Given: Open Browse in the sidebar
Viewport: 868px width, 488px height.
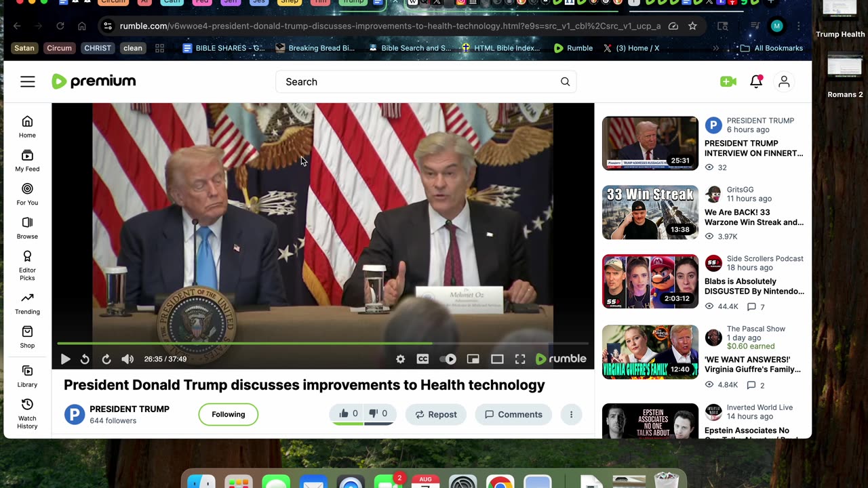Looking at the screenshot, I should pyautogui.click(x=27, y=228).
